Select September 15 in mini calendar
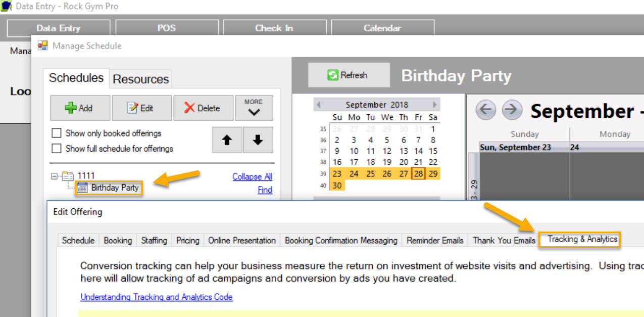644x317 pixels. click(433, 151)
